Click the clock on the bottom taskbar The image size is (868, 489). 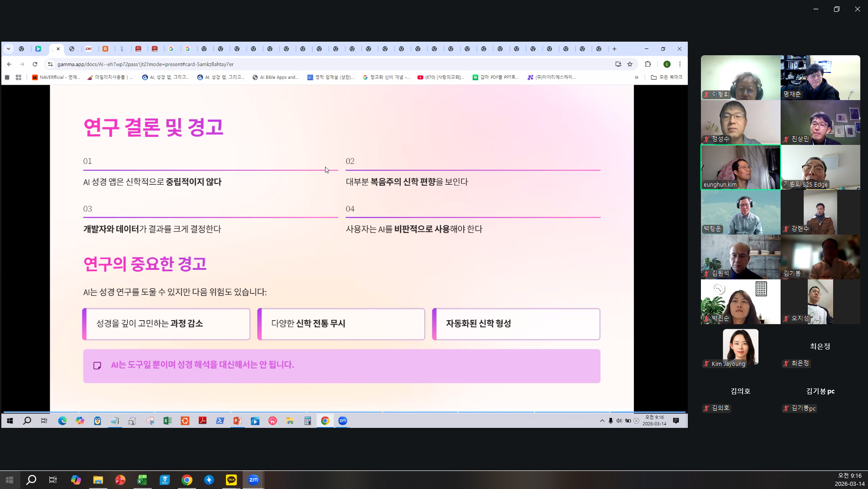click(x=849, y=480)
